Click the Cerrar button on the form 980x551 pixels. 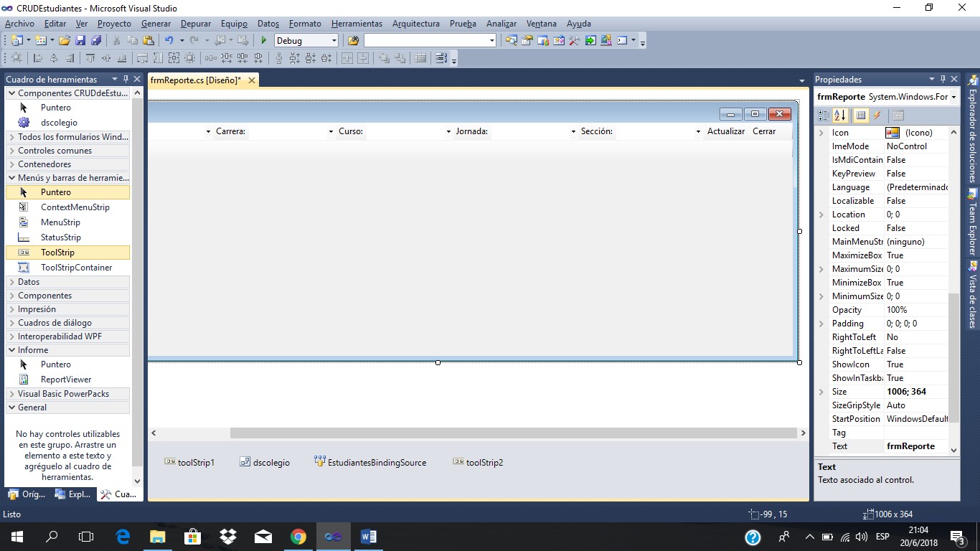(x=763, y=131)
